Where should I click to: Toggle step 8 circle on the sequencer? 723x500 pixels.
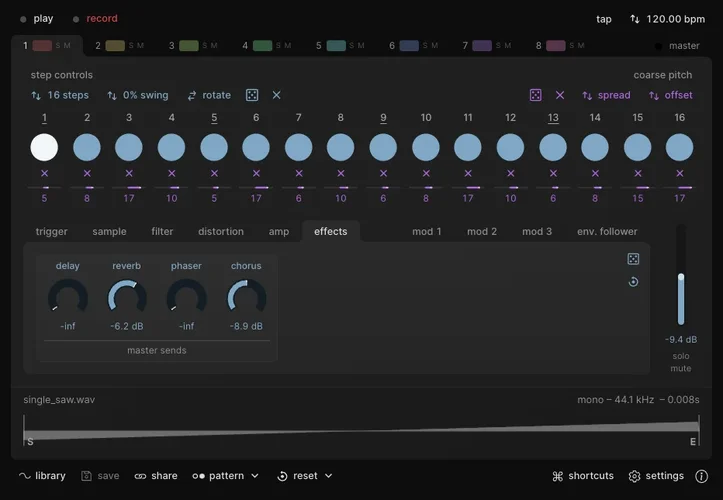[341, 147]
